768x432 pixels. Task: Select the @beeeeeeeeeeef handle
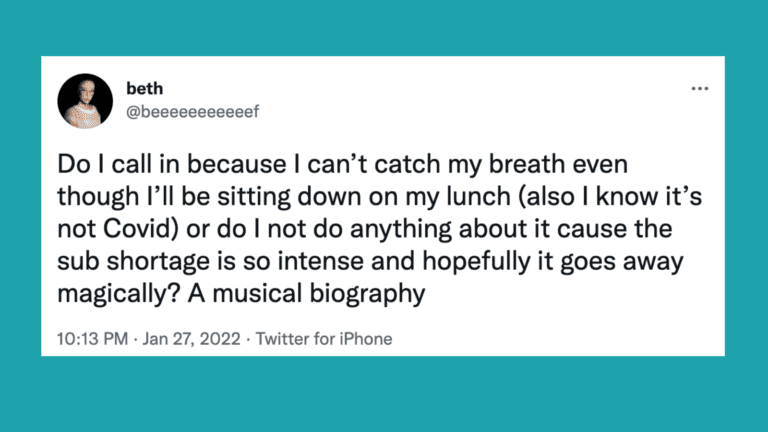[x=192, y=111]
